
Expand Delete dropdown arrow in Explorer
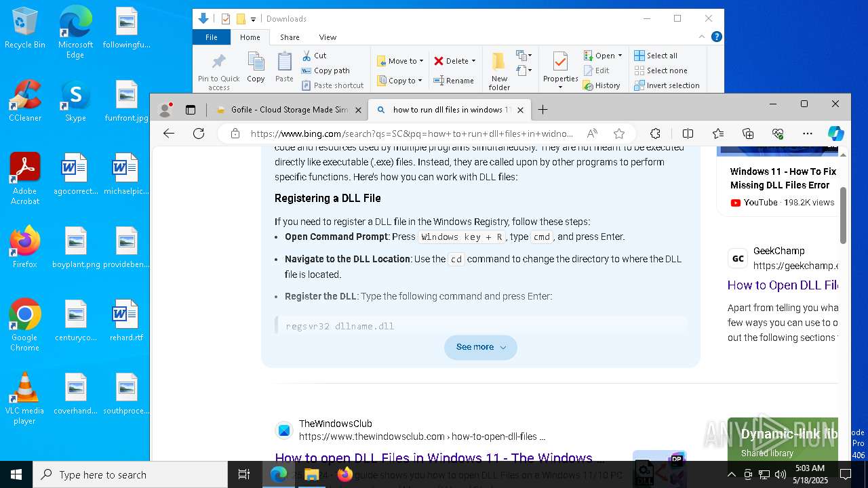(473, 61)
